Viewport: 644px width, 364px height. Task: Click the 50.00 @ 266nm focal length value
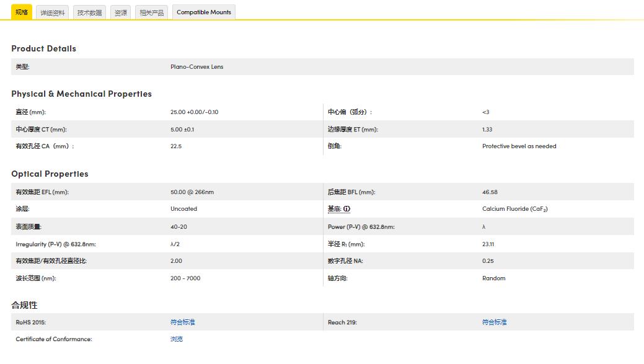point(192,192)
